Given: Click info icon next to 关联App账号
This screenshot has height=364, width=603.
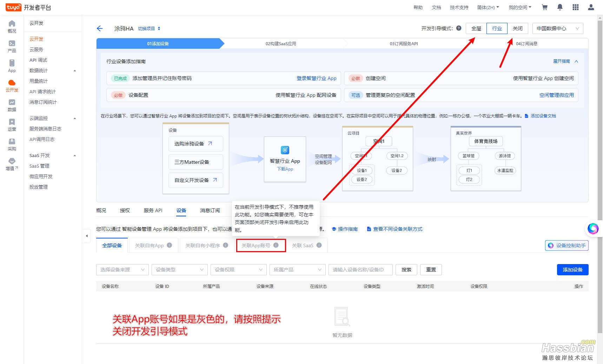Looking at the screenshot, I should coord(276,245).
